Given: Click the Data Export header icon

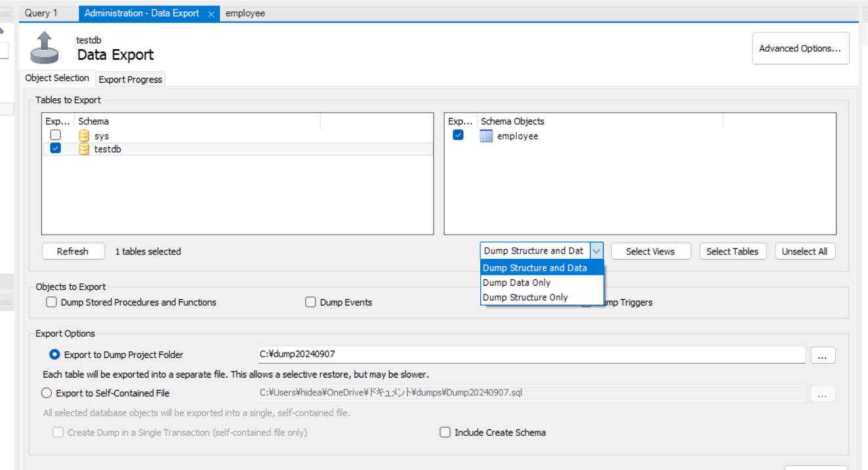Looking at the screenshot, I should [45, 47].
